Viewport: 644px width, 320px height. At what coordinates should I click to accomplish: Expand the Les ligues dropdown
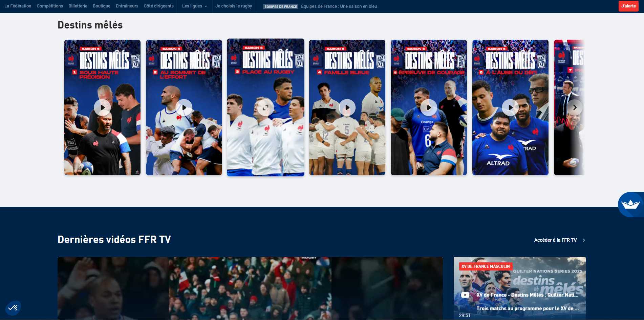194,6
